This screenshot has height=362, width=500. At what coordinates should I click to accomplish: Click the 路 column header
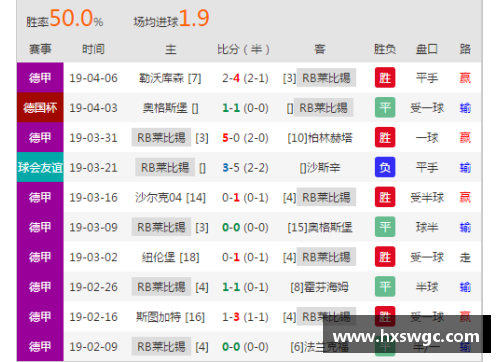coord(465,49)
